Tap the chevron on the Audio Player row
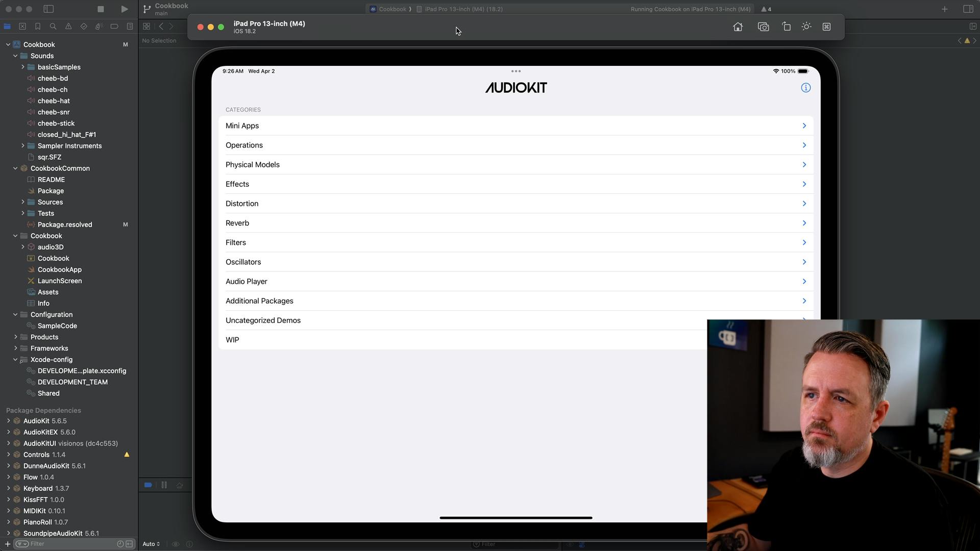Image resolution: width=980 pixels, height=551 pixels. coord(804,282)
